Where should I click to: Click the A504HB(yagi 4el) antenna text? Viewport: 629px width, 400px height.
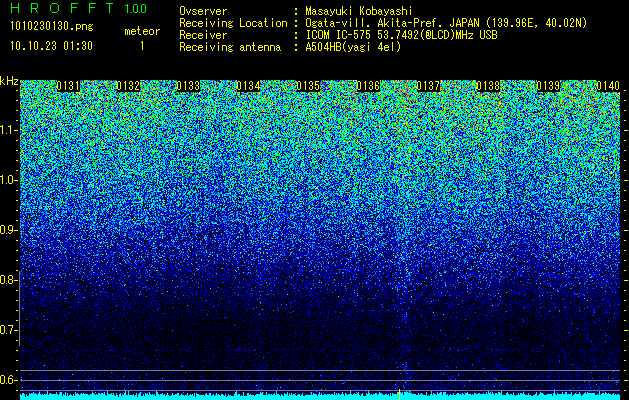click(x=353, y=47)
